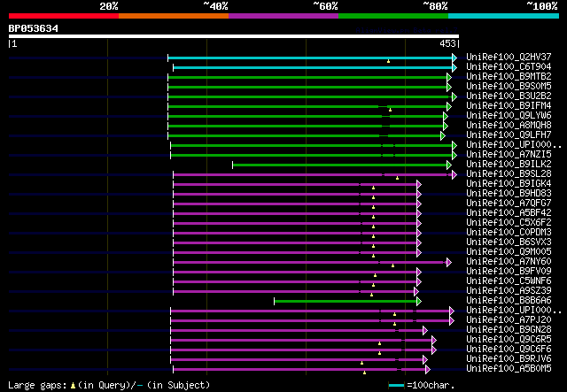Select the UniRef100_Q9M005 label
The image size is (567, 392).
point(509,252)
